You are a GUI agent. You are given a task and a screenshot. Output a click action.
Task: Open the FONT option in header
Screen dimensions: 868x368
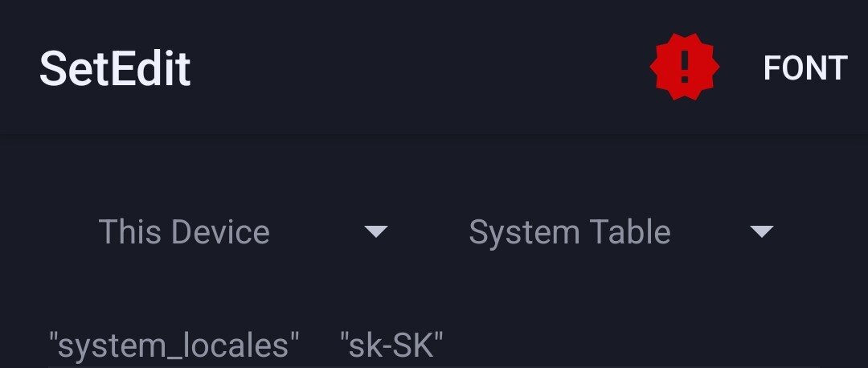[805, 68]
